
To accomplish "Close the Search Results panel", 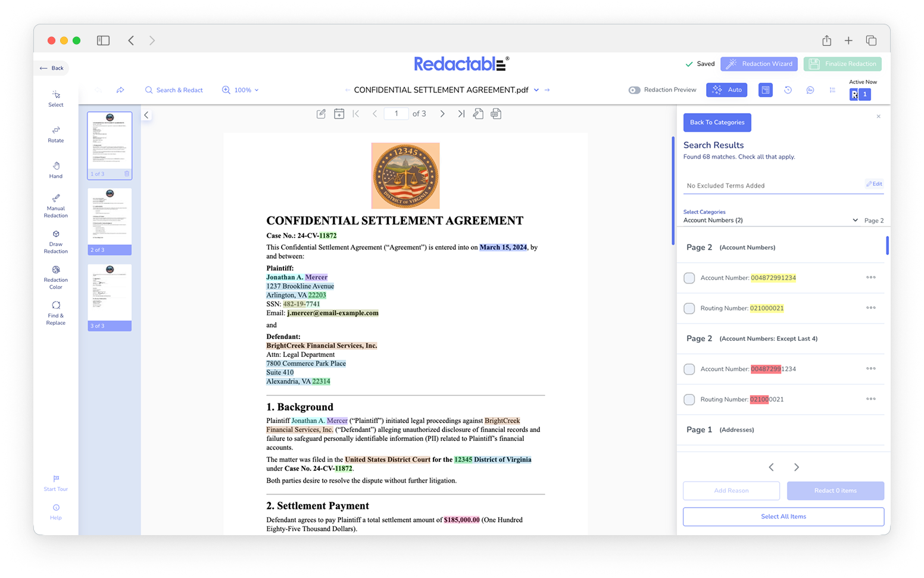I will (x=879, y=116).
